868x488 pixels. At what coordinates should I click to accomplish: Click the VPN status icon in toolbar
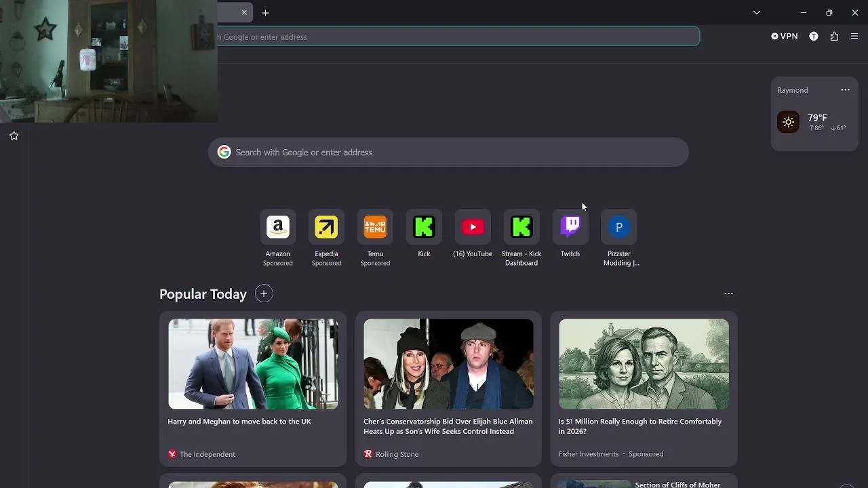click(x=785, y=37)
